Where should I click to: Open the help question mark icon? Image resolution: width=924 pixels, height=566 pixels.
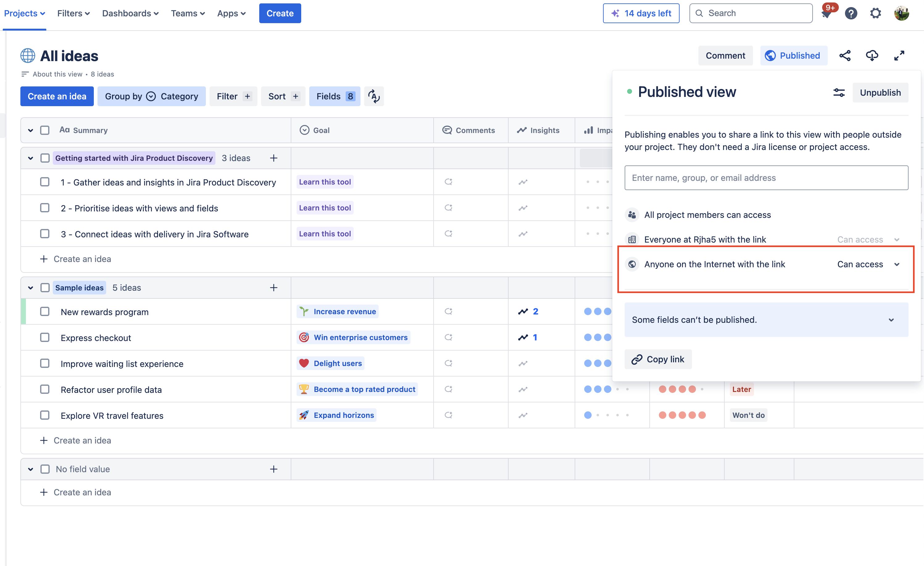coord(851,13)
